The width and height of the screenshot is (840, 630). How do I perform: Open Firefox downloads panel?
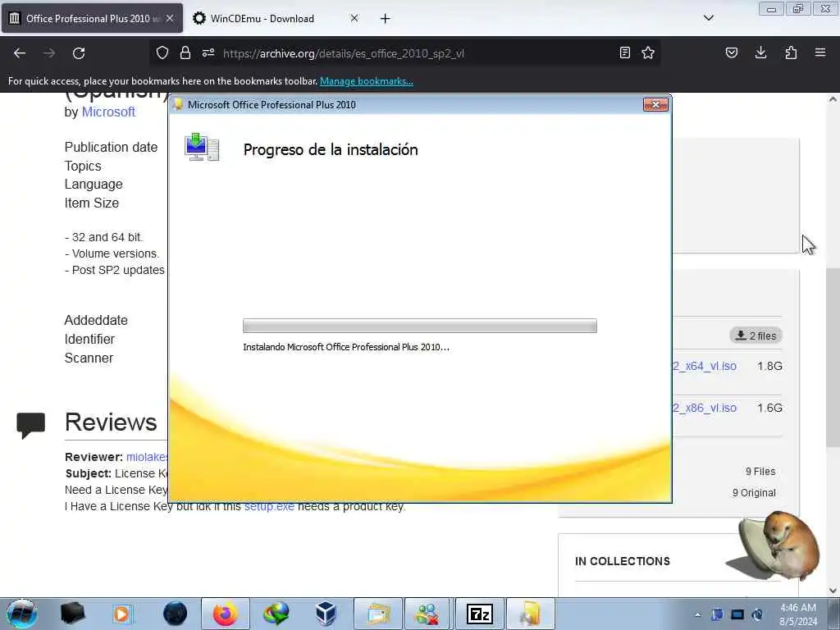click(760, 52)
